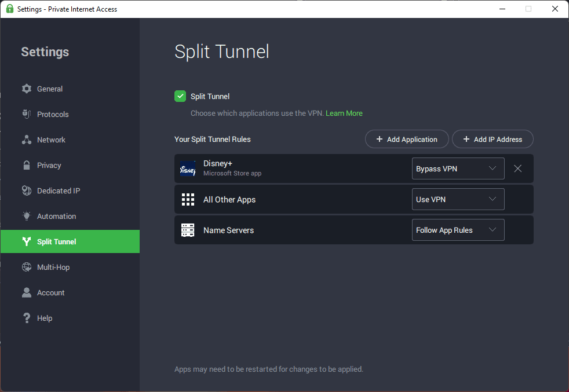Image resolution: width=569 pixels, height=392 pixels.
Task: Follow the Learn More link
Action: (344, 113)
